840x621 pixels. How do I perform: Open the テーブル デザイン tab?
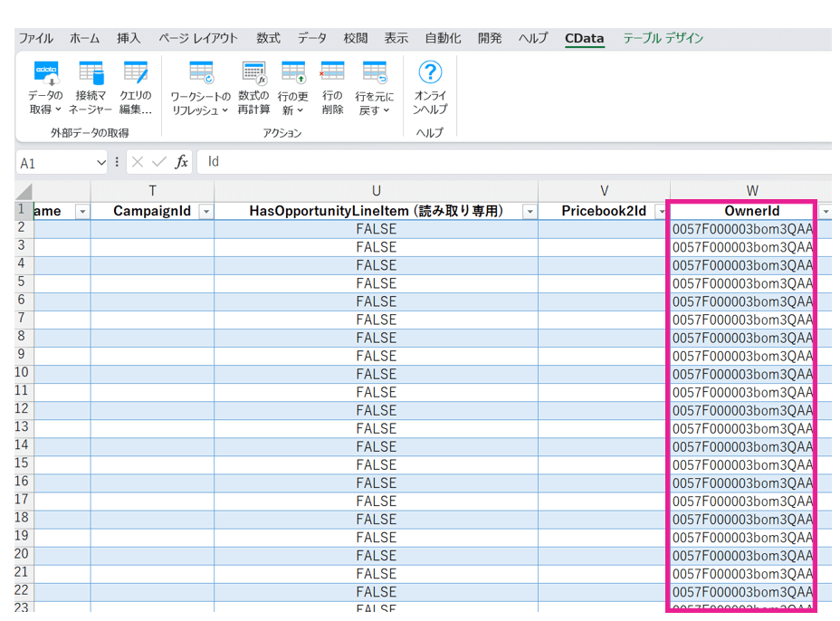[x=663, y=39]
